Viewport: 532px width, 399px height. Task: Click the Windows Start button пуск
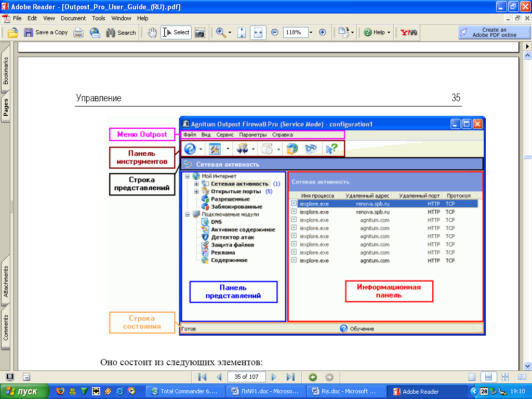[x=24, y=391]
